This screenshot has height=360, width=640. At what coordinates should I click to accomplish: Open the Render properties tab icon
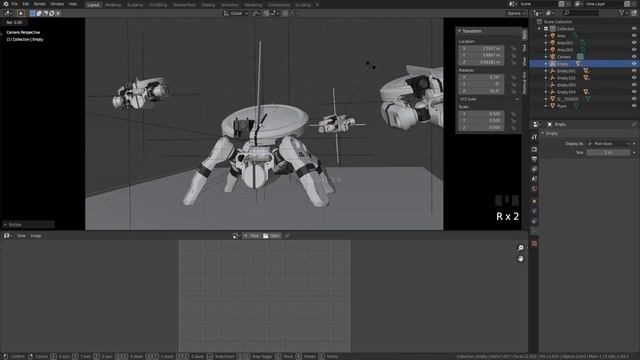(x=534, y=149)
